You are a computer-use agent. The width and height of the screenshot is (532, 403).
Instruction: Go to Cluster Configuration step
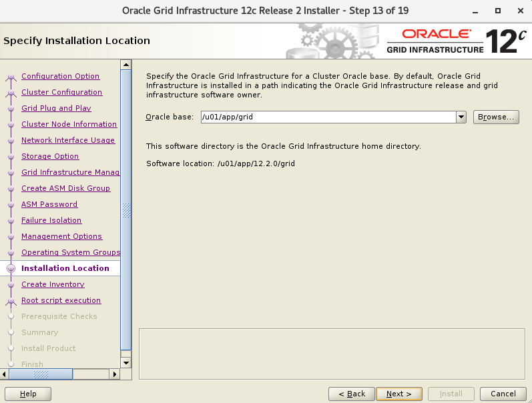pos(62,92)
